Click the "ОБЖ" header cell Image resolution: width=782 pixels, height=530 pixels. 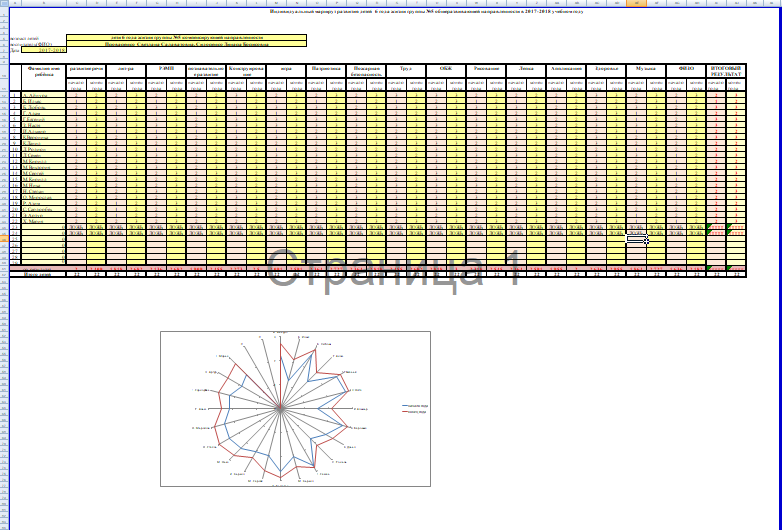[445, 69]
